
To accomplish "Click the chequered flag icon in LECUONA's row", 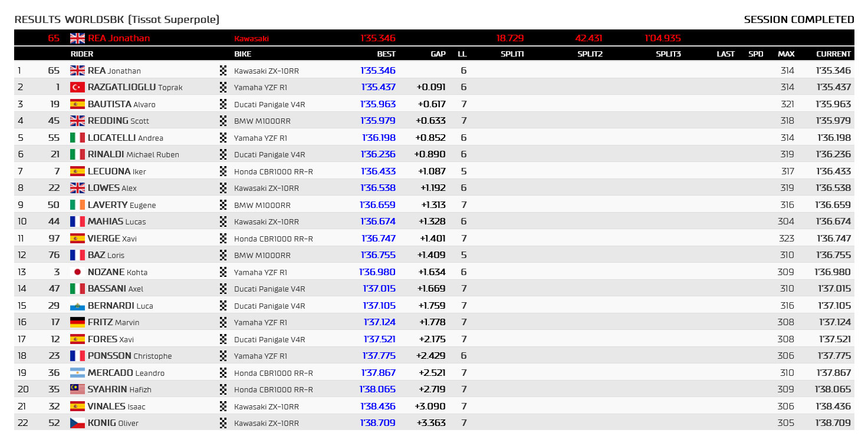I will [223, 171].
